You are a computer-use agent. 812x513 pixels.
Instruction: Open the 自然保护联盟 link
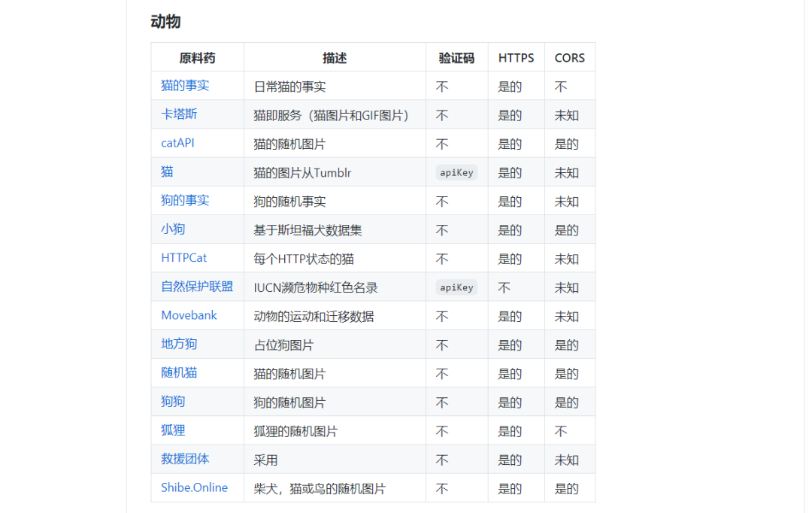[197, 287]
